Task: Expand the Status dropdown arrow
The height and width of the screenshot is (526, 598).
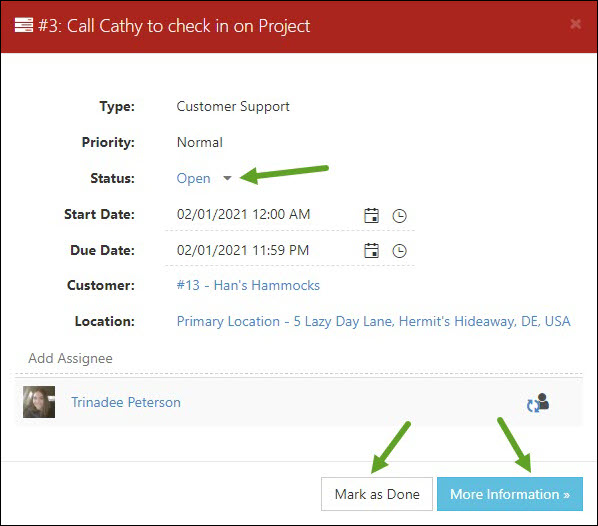Action: [227, 178]
